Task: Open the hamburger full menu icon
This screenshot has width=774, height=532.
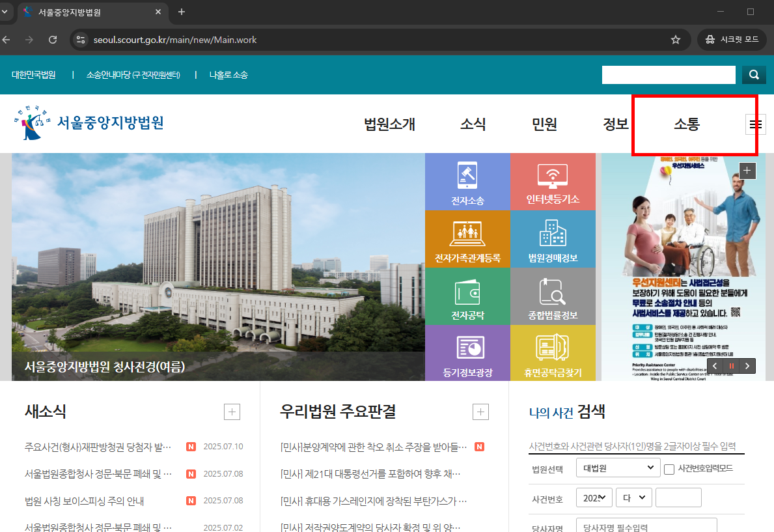Action: 755,124
